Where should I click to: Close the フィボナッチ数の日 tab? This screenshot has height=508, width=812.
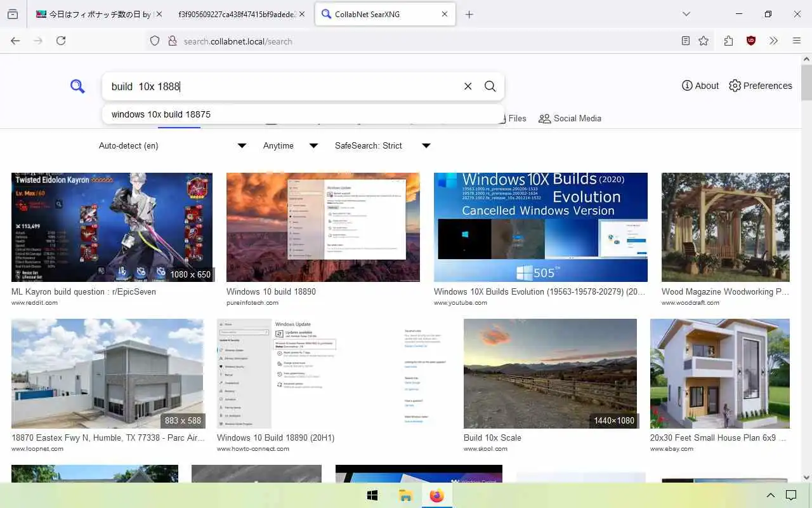[x=159, y=14]
